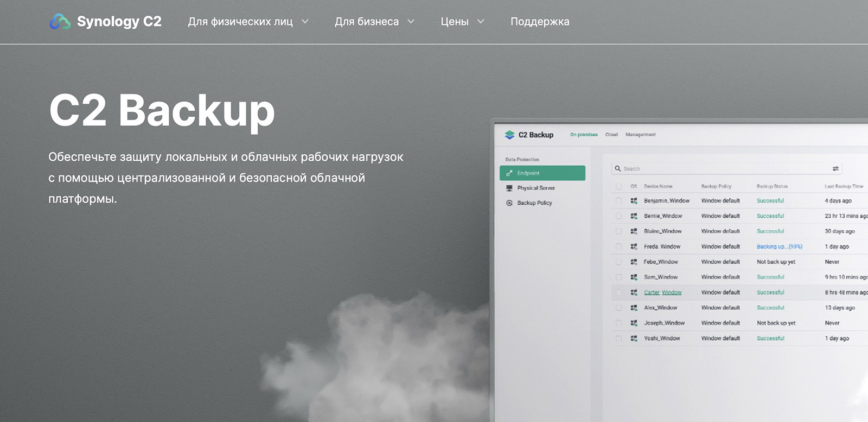868x422 pixels.
Task: Open the Synology C2 home link
Action: [x=106, y=22]
